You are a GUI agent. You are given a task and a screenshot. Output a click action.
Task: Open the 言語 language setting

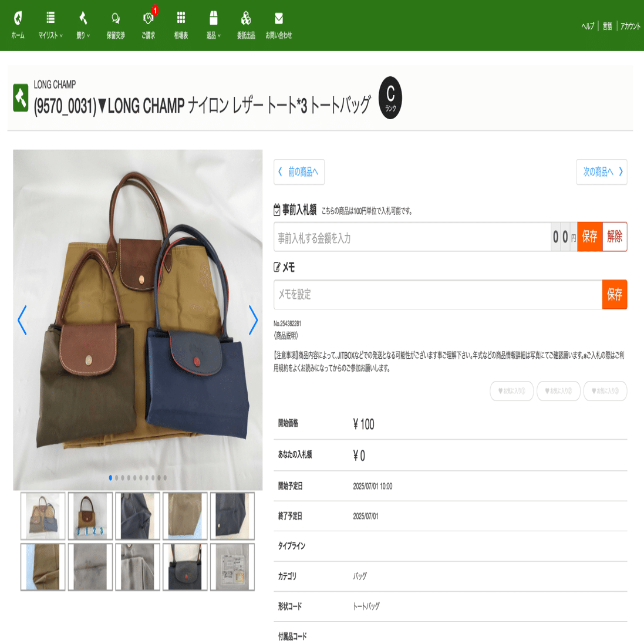pyautogui.click(x=608, y=26)
